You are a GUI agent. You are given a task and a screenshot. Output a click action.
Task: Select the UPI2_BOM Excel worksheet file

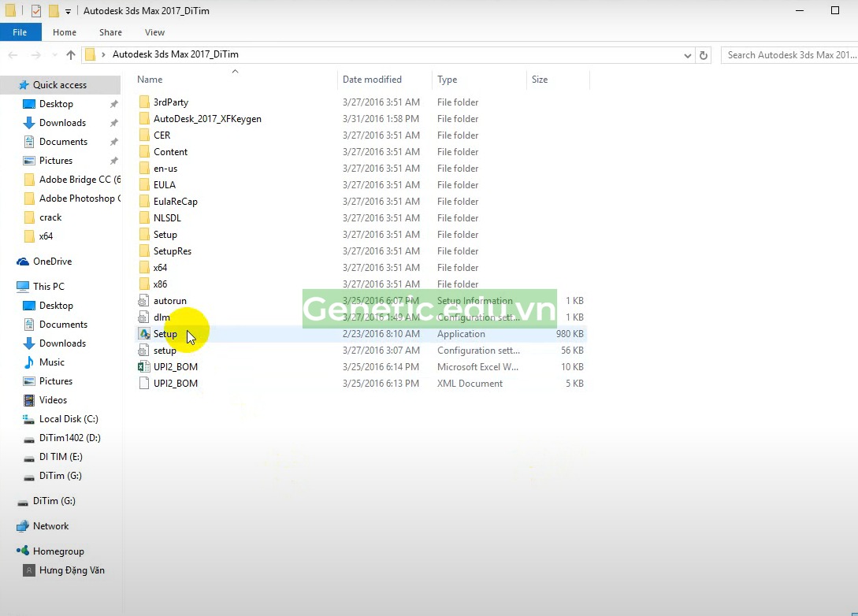pos(175,366)
